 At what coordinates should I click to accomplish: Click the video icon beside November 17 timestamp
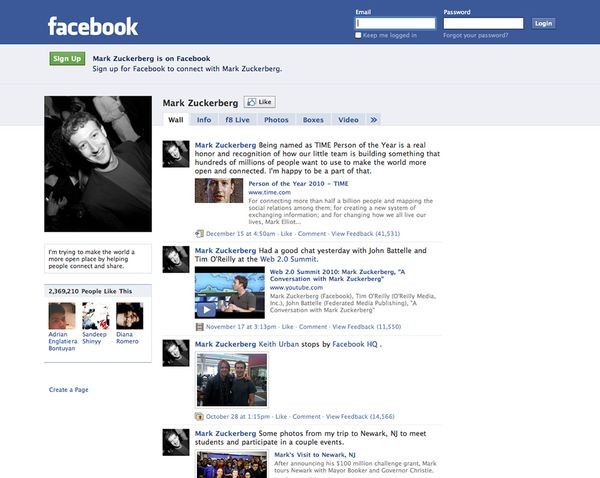(x=199, y=327)
